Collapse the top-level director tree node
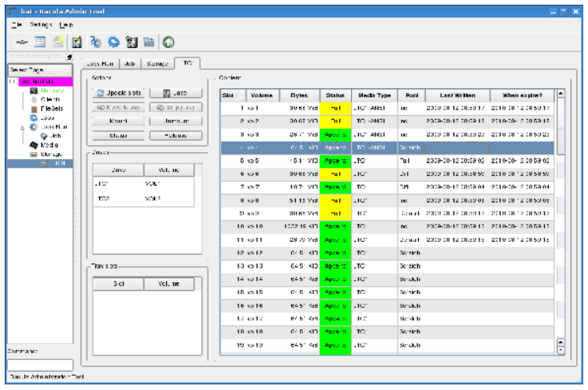The width and height of the screenshot is (588, 390). pos(12,82)
